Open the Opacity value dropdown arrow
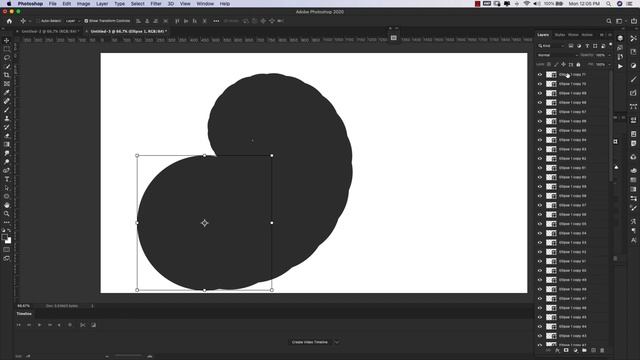640x360 pixels. [609, 55]
